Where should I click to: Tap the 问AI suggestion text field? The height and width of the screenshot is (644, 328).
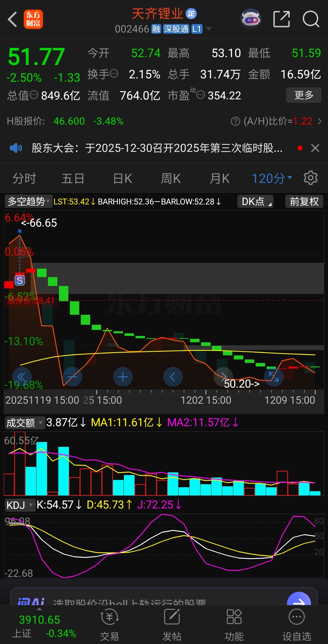[130, 602]
